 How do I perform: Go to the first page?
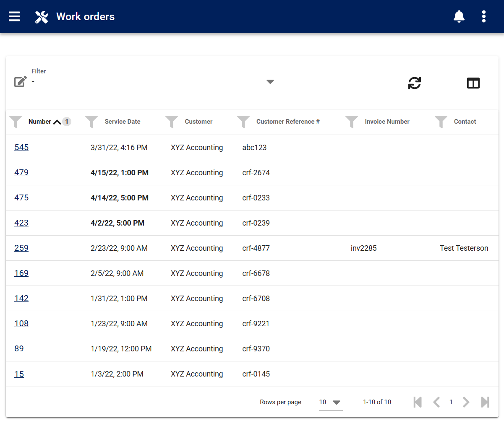click(x=418, y=402)
